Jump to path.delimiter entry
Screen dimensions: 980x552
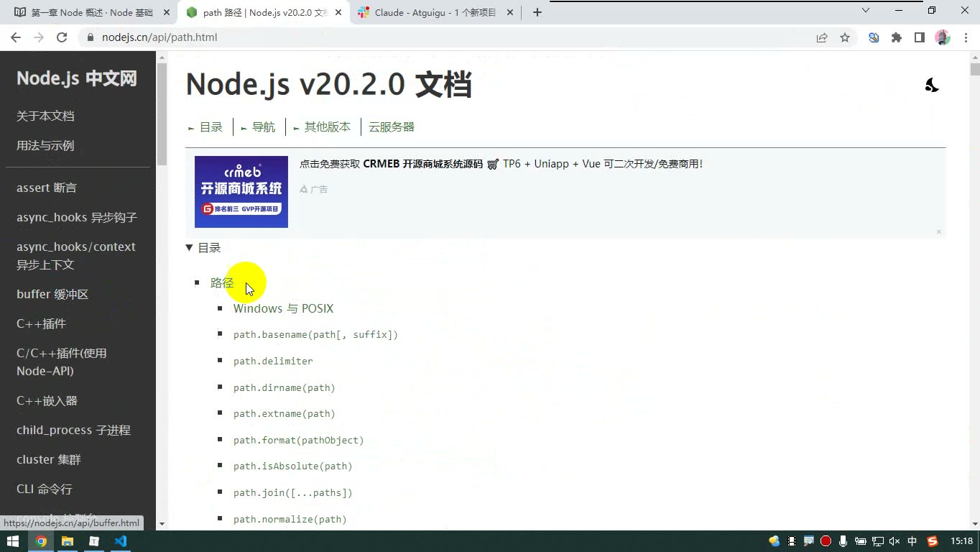(273, 362)
